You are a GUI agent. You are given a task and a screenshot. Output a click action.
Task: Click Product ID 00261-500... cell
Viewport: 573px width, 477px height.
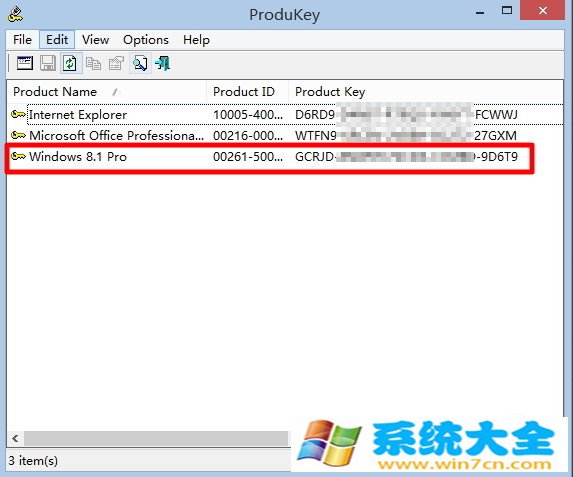pos(248,157)
